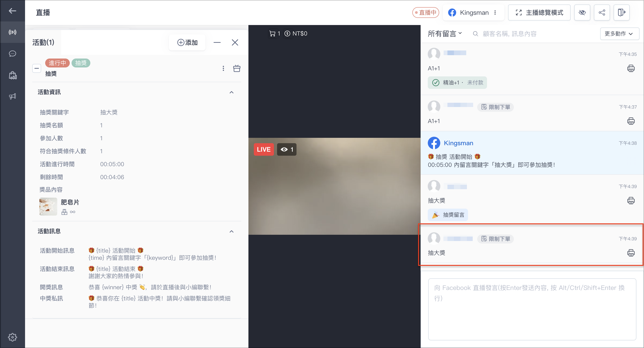Click the Kingsman name in comments
The width and height of the screenshot is (644, 348).
point(458,143)
